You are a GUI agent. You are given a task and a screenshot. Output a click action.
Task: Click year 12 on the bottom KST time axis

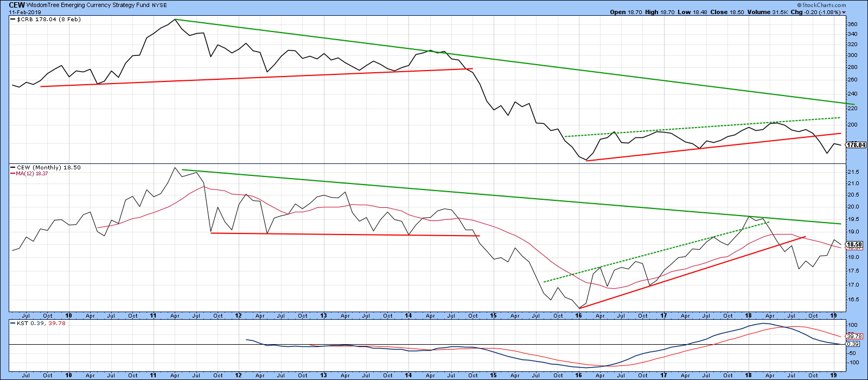pyautogui.click(x=239, y=375)
